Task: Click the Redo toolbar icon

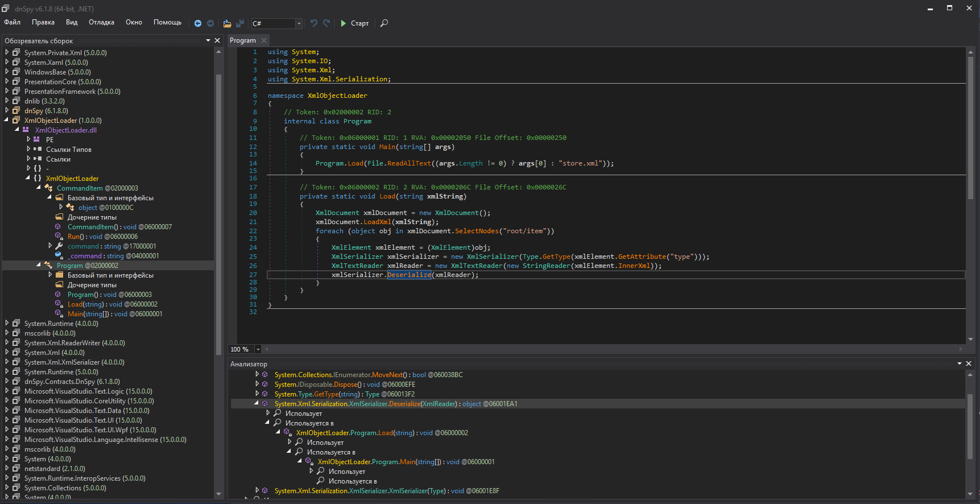Action: pos(326,23)
